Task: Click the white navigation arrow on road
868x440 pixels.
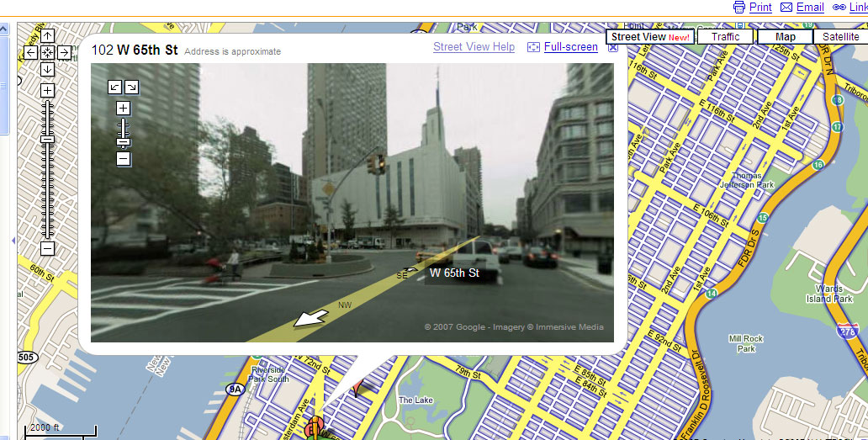Action: click(310, 319)
